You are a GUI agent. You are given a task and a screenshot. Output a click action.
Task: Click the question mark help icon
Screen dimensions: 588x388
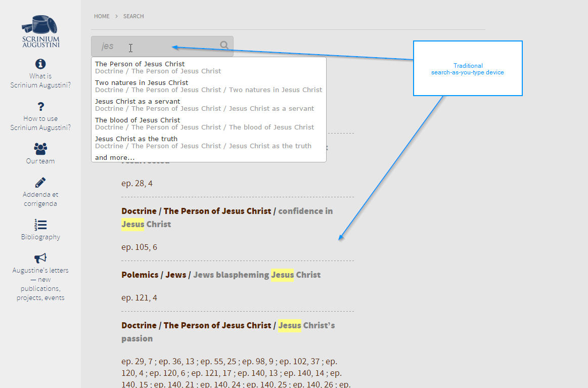(x=40, y=106)
